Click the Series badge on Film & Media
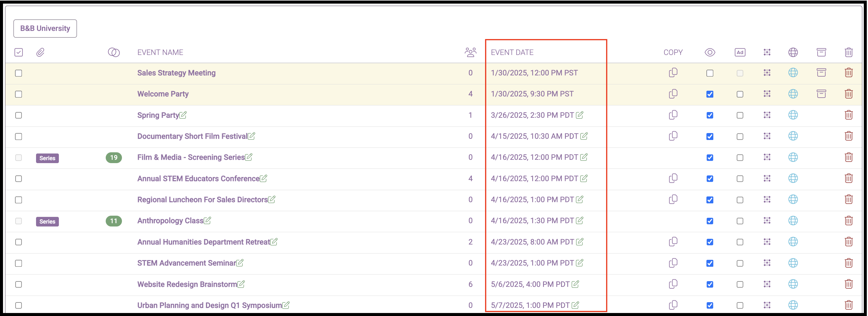 47,158
